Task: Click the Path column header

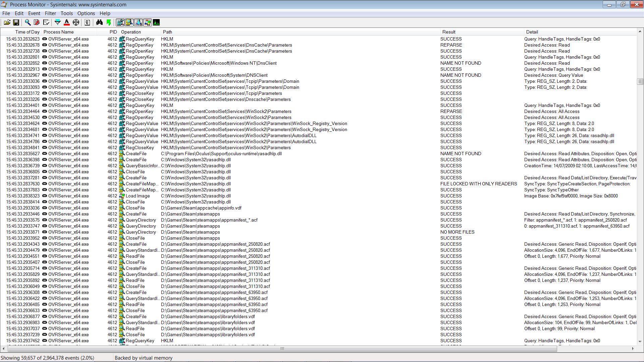Action: [x=300, y=32]
